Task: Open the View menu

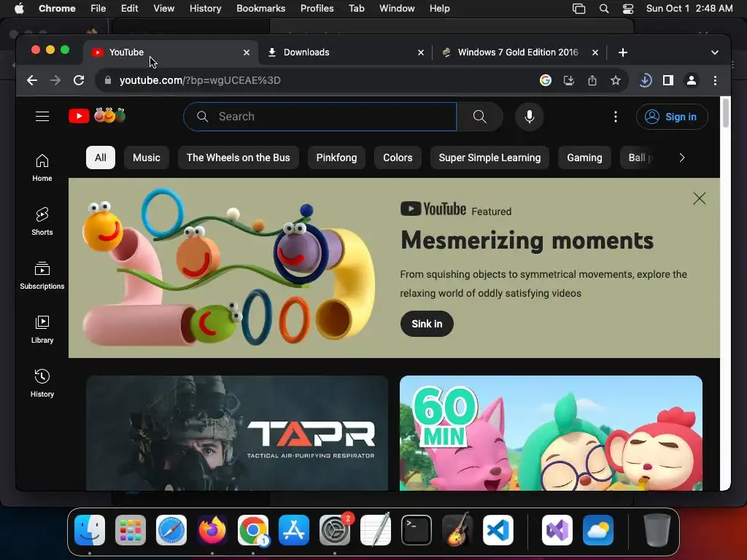Action: tap(163, 9)
